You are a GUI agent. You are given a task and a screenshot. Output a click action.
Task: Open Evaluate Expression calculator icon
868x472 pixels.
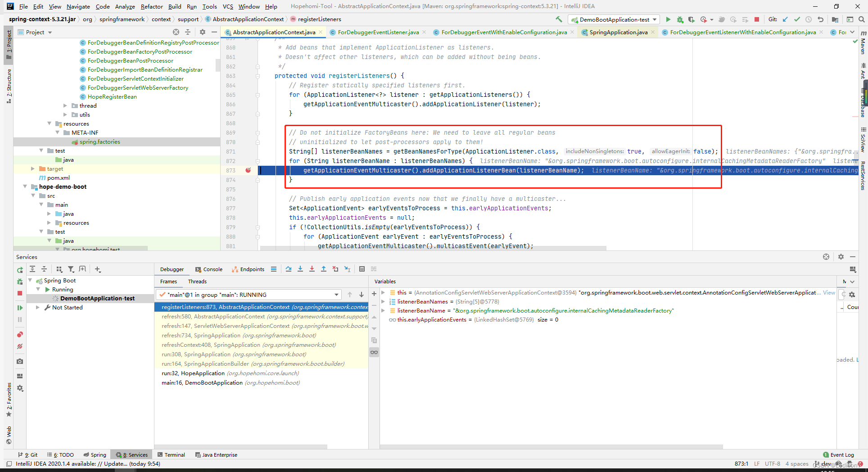pyautogui.click(x=362, y=269)
